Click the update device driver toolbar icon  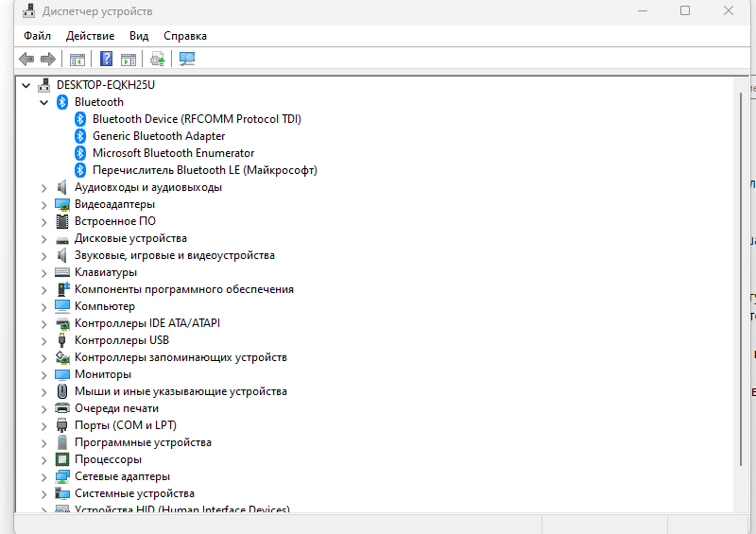point(157,60)
